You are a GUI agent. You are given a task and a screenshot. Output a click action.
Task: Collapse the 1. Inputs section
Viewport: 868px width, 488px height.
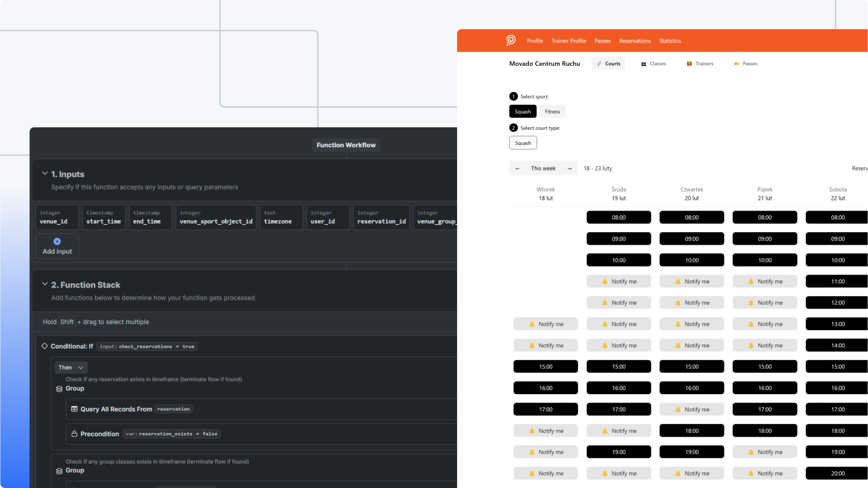(44, 174)
